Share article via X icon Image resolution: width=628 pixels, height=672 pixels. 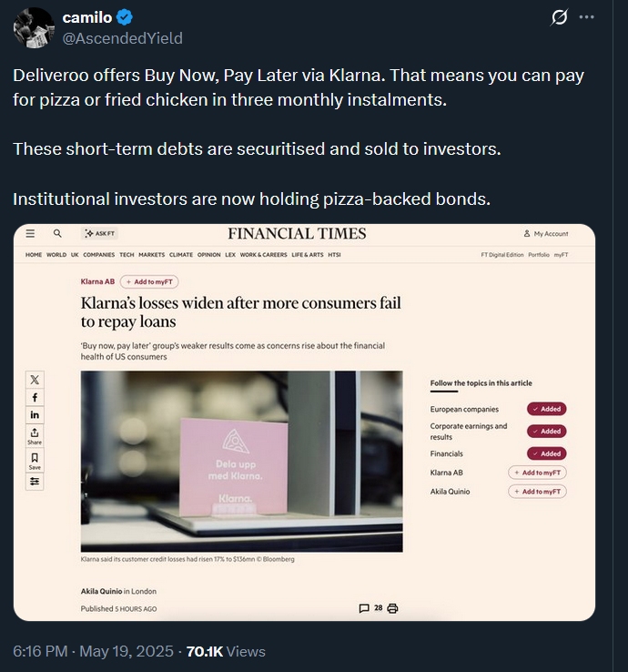(35, 380)
